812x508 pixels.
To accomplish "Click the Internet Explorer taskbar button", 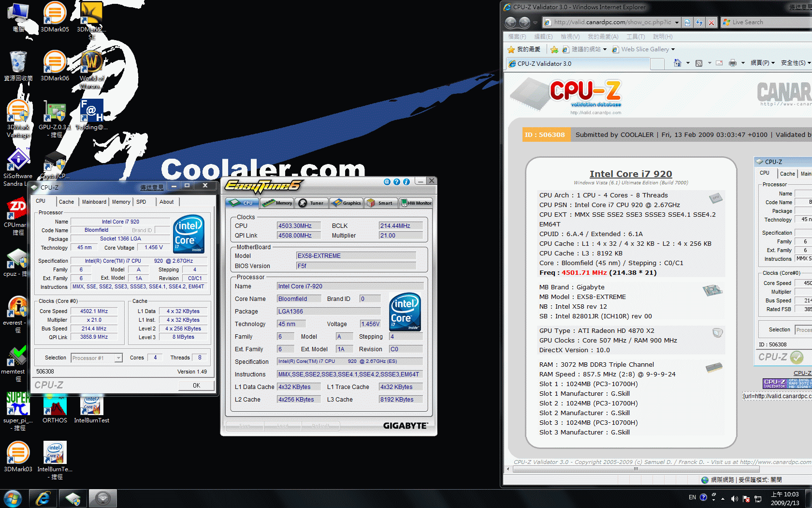I will click(x=43, y=498).
